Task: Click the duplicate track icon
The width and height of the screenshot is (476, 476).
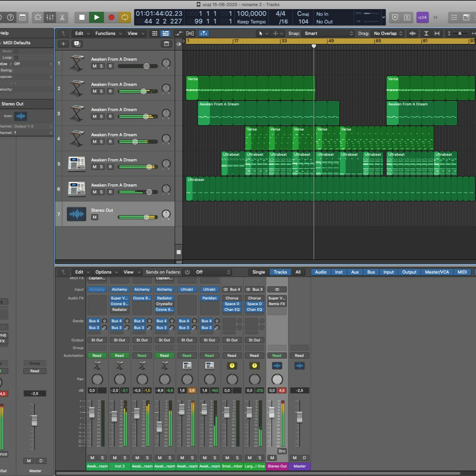Action: pyautogui.click(x=77, y=44)
